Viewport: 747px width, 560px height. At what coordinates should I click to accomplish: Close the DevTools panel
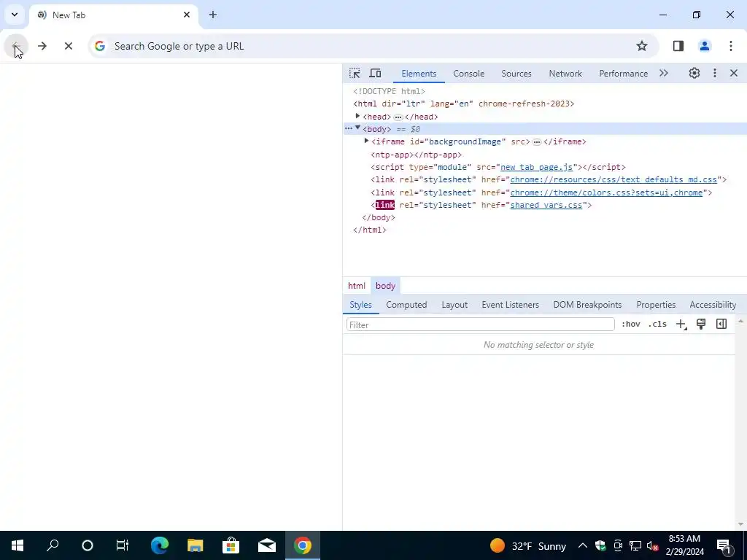pos(734,74)
